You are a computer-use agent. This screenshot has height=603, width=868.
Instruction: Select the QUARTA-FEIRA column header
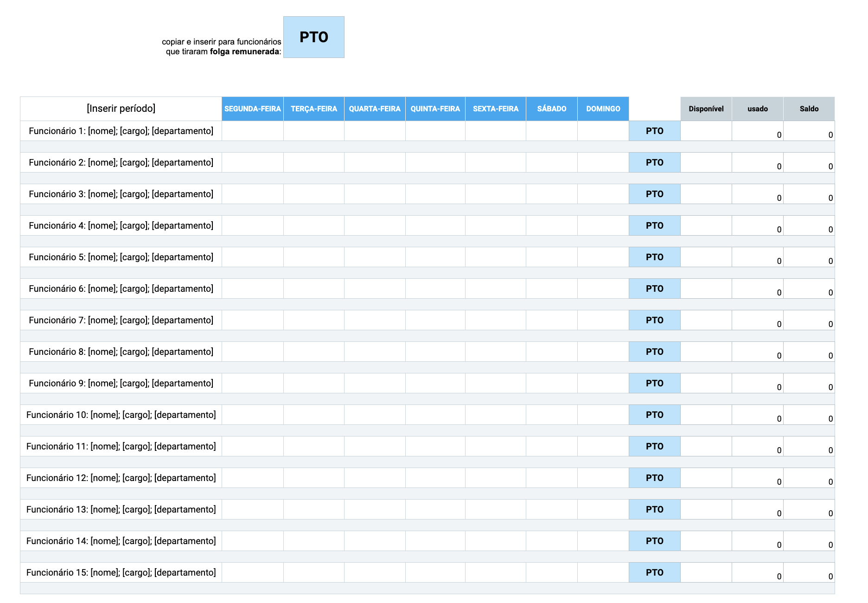coord(375,109)
